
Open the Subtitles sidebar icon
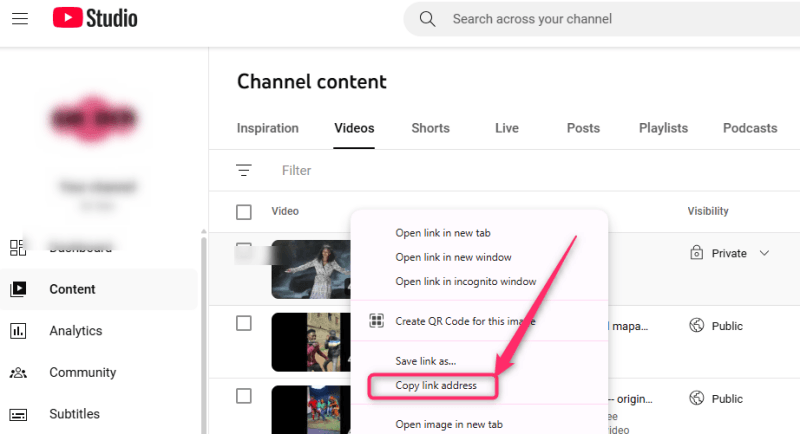tap(18, 414)
